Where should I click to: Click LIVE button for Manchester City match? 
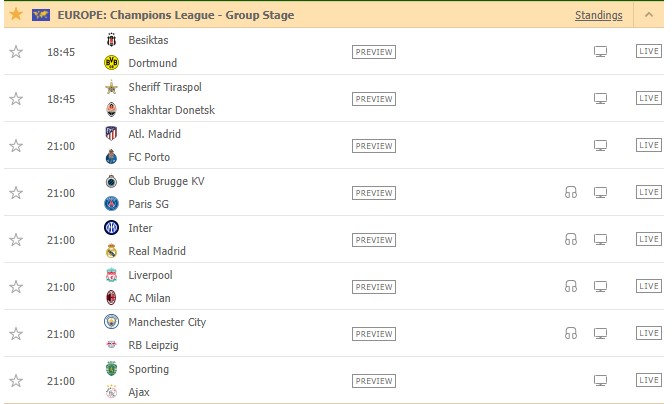pos(649,333)
